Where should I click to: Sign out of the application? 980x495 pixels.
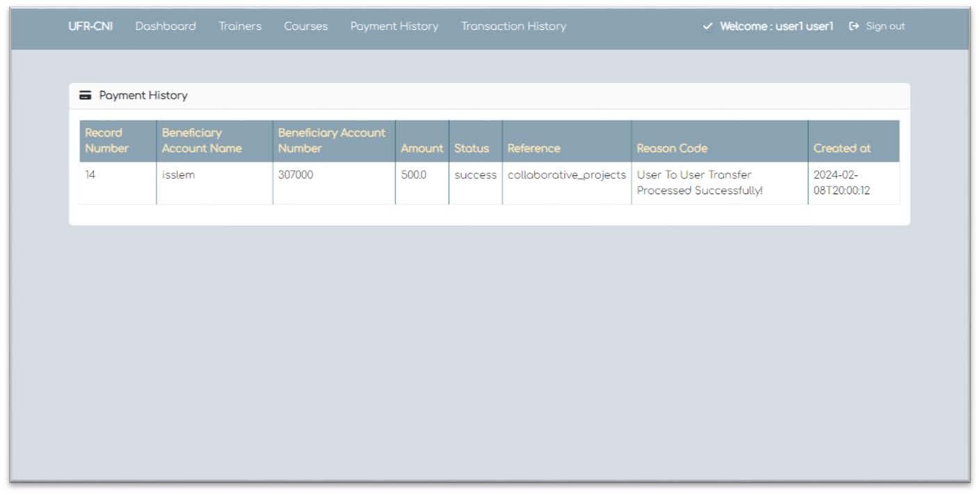885,26
